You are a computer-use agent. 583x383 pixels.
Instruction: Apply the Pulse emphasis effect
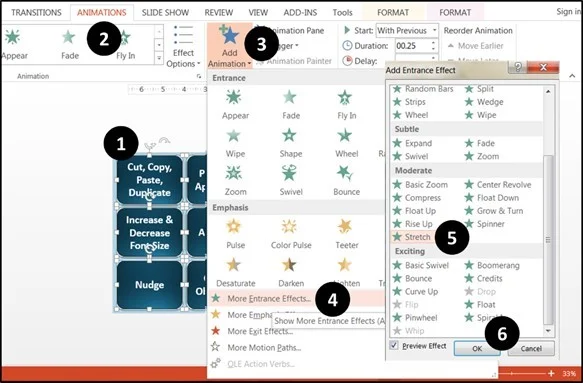tap(235, 234)
